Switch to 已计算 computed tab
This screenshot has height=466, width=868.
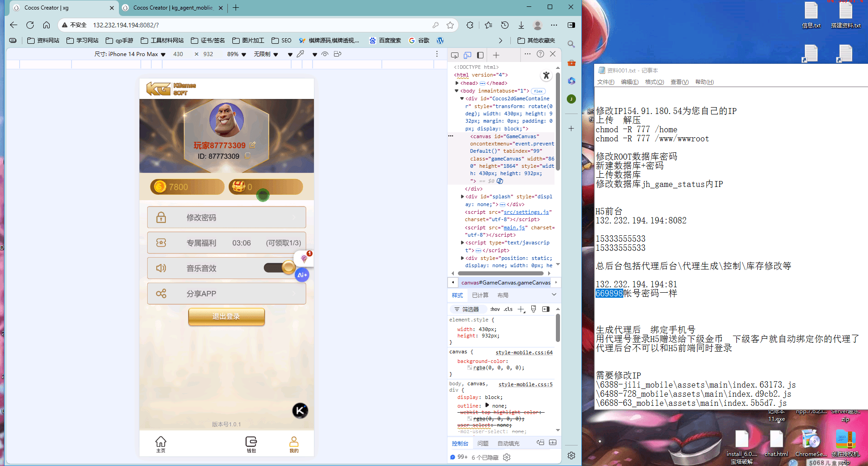(480, 295)
